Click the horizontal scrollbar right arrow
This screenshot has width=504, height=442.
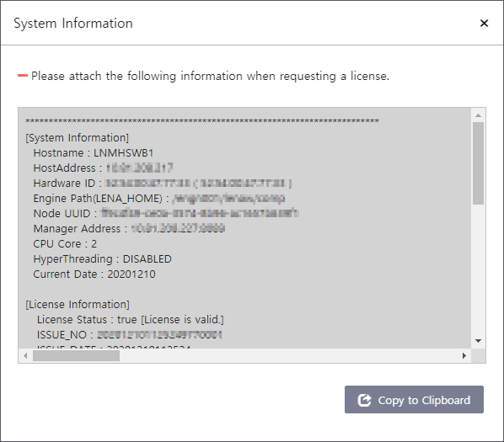click(464, 355)
